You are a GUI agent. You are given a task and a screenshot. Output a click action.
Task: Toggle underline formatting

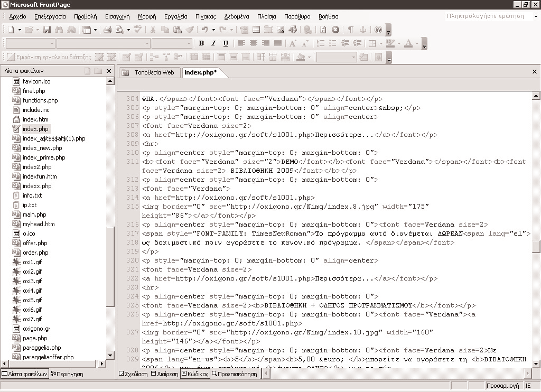[x=226, y=43]
